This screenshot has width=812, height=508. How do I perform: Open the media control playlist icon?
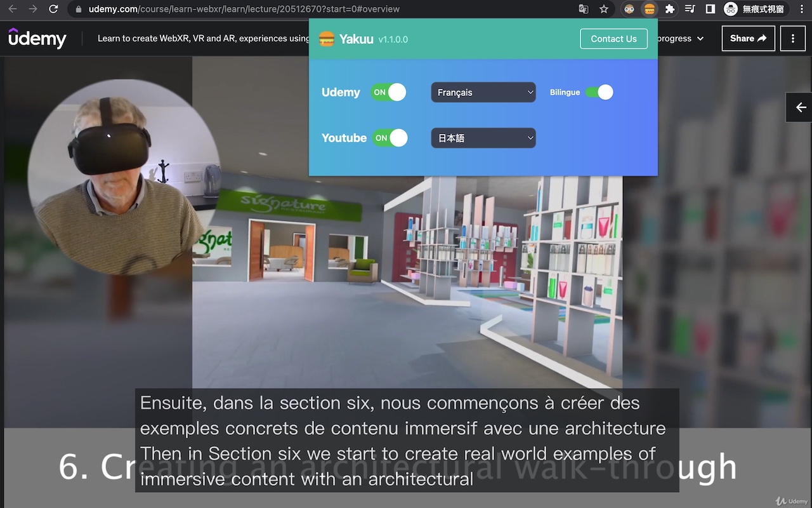click(690, 10)
